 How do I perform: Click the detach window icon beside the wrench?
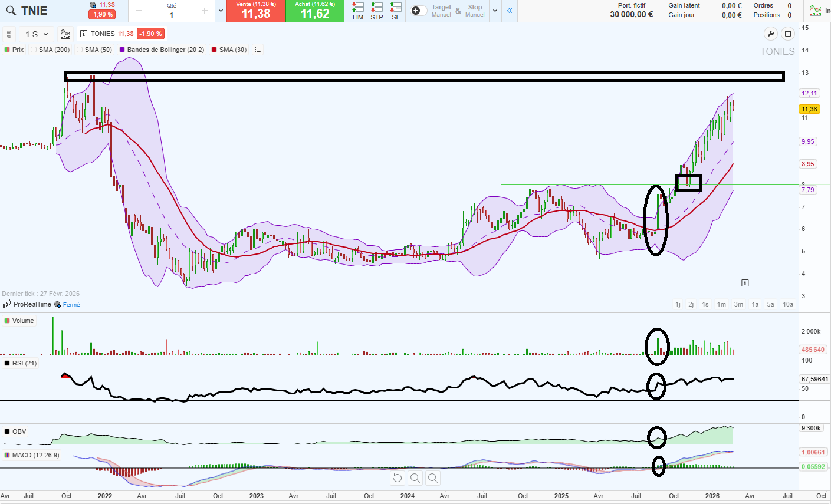click(x=789, y=34)
